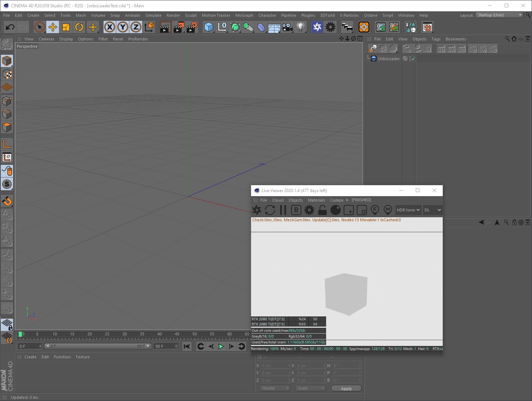This screenshot has width=532, height=401.
Task: Open the DL kernel dropdown
Action: point(433,210)
